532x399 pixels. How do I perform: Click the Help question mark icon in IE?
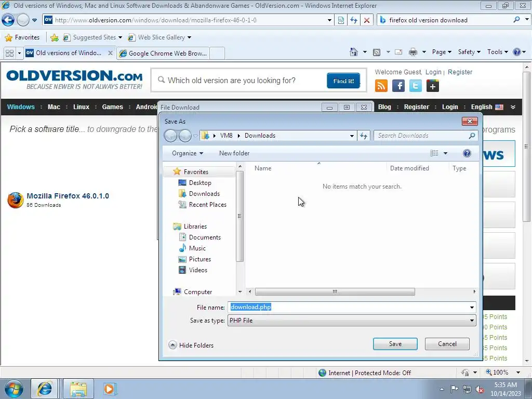517,52
